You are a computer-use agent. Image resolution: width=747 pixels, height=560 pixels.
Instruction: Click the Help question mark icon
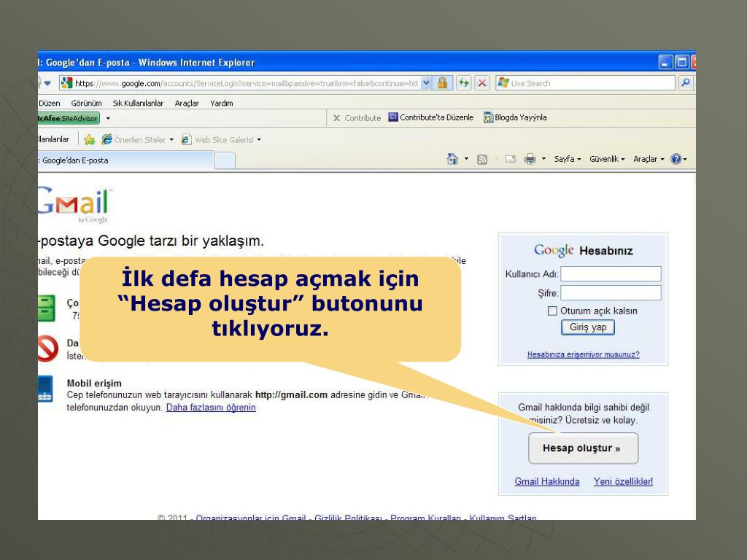(x=676, y=159)
